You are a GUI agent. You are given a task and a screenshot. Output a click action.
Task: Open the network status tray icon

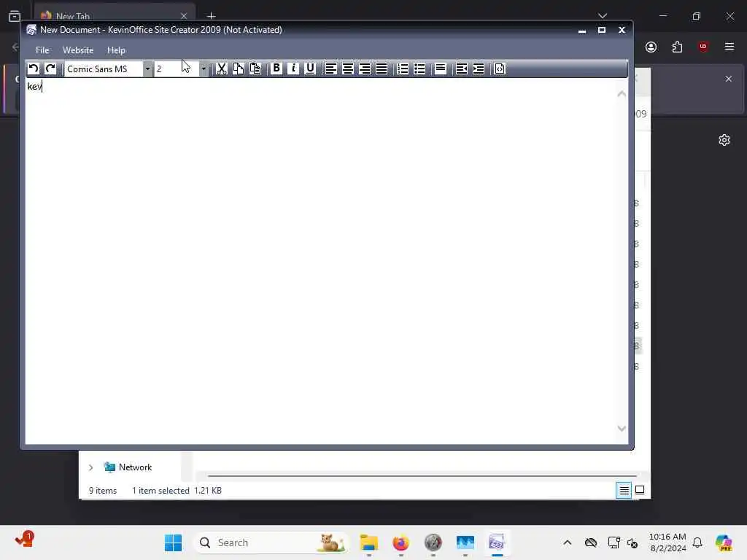tap(614, 542)
